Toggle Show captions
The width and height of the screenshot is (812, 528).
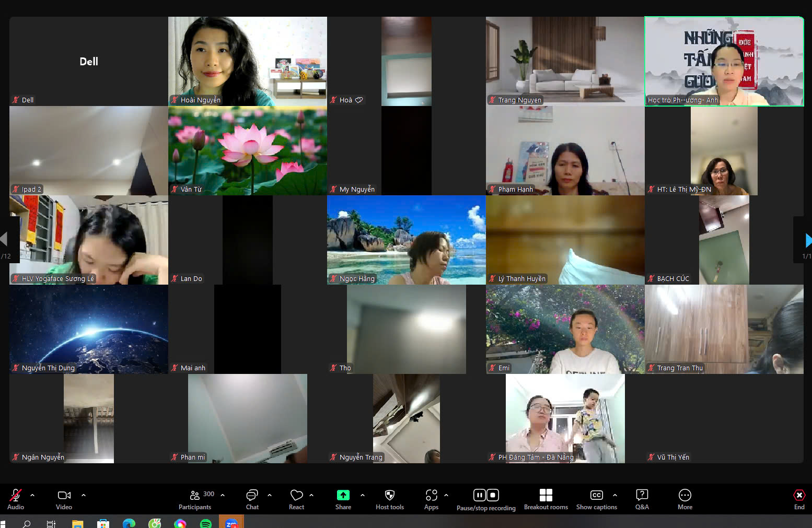(x=597, y=499)
